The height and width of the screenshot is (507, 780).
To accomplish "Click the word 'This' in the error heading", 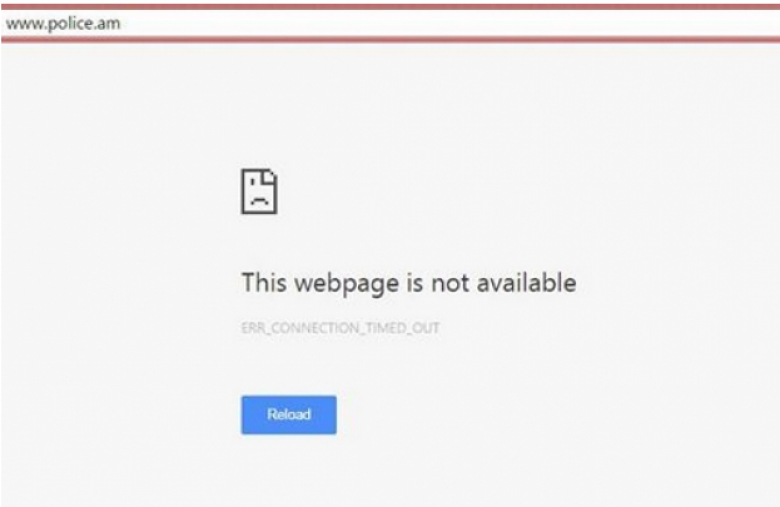I will coord(264,282).
